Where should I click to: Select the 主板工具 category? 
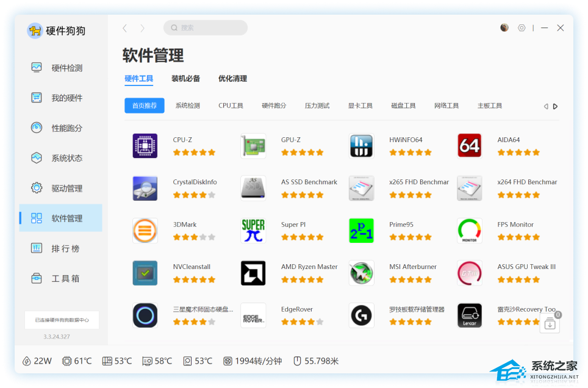coord(489,106)
